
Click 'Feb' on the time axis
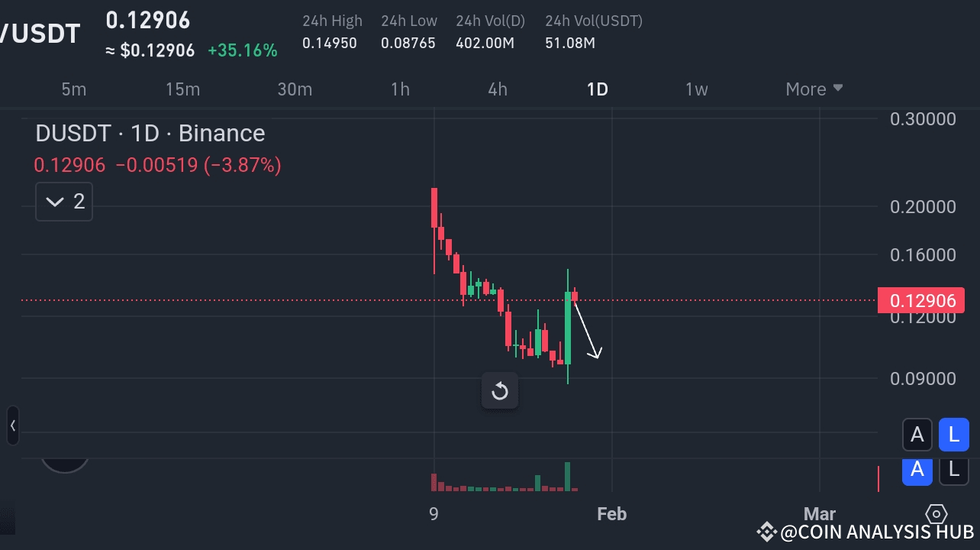(611, 513)
